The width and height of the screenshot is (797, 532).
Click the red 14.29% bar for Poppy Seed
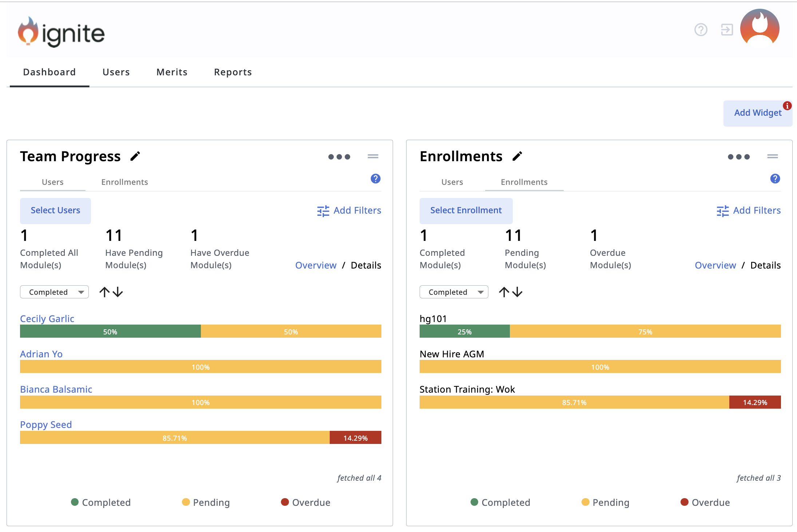[355, 438]
